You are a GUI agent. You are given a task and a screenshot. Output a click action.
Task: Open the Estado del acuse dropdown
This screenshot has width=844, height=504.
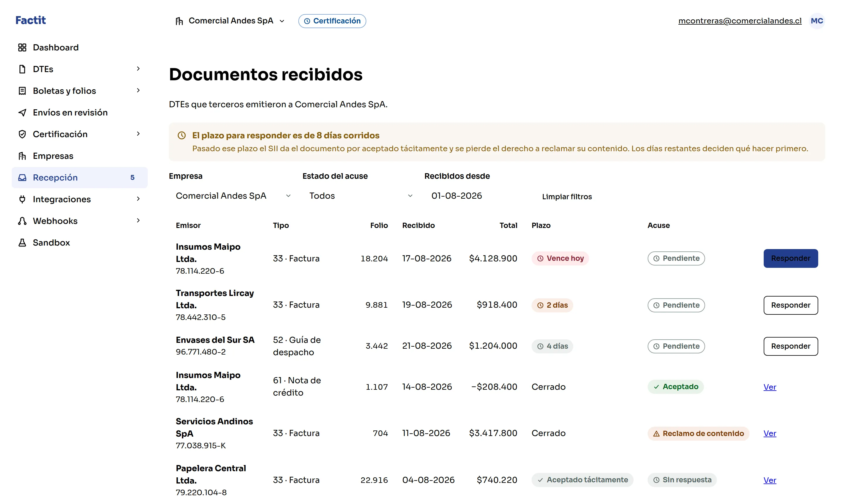click(x=361, y=196)
